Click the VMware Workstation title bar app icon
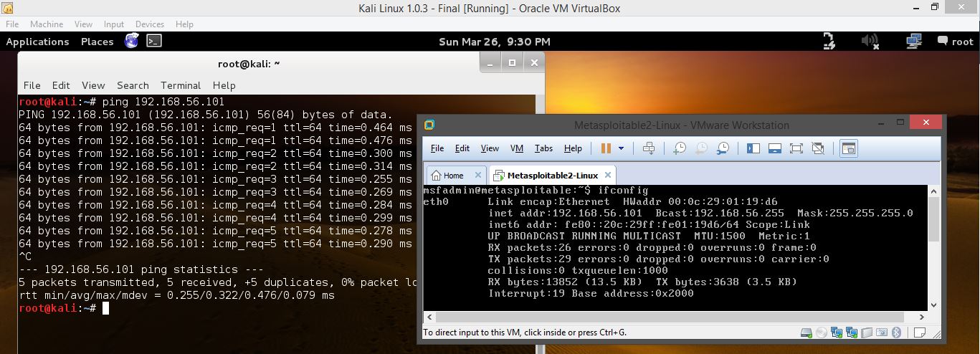Viewport: 980px width, 354px height. tap(429, 125)
